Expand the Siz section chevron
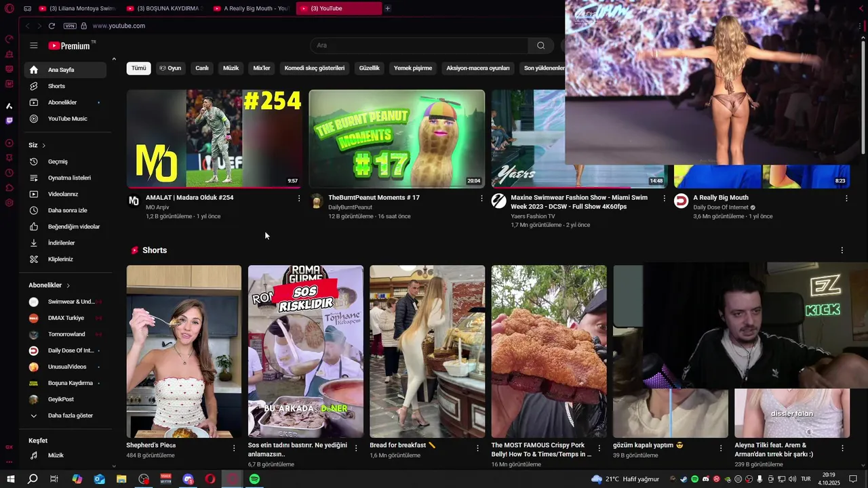868x488 pixels. (x=43, y=145)
